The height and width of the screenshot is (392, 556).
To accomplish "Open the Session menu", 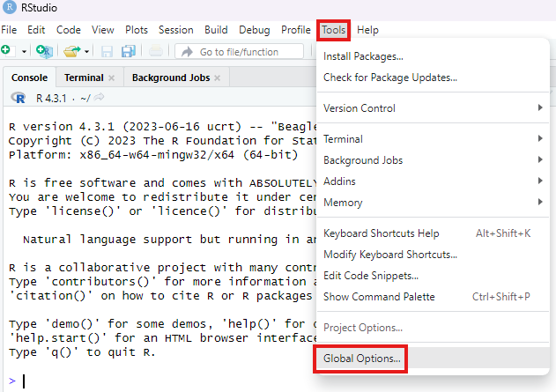I will (x=176, y=30).
